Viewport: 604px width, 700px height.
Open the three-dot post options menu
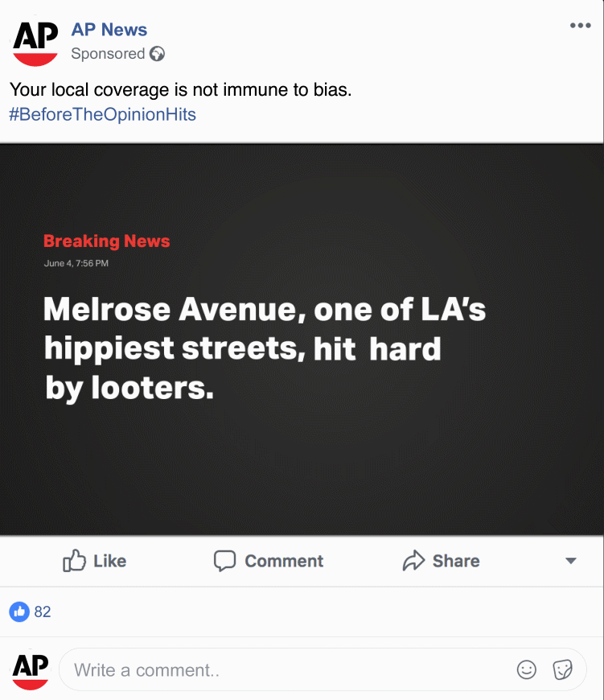[581, 26]
